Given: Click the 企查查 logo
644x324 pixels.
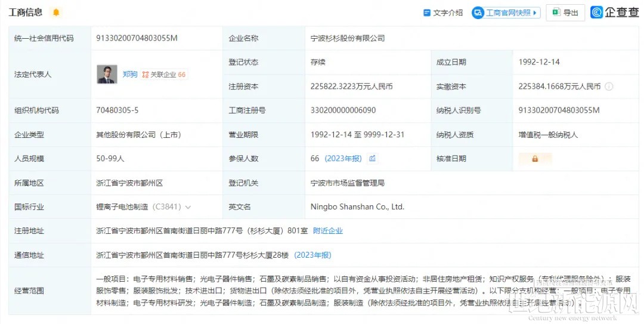Looking at the screenshot, I should pyautogui.click(x=615, y=13).
